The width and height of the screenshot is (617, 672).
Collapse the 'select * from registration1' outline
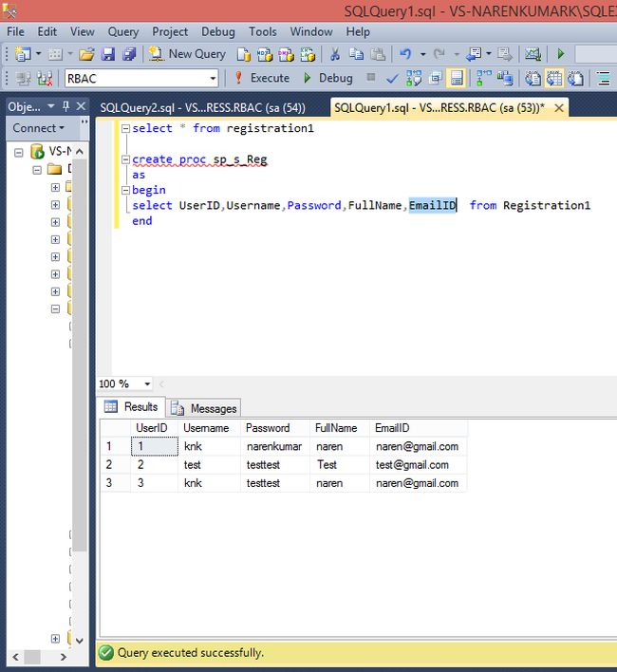point(125,128)
